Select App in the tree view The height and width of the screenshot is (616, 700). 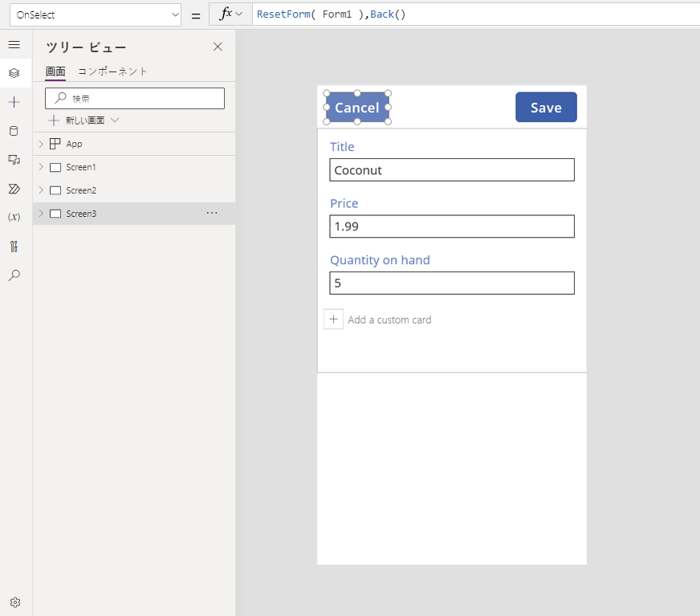[134, 144]
